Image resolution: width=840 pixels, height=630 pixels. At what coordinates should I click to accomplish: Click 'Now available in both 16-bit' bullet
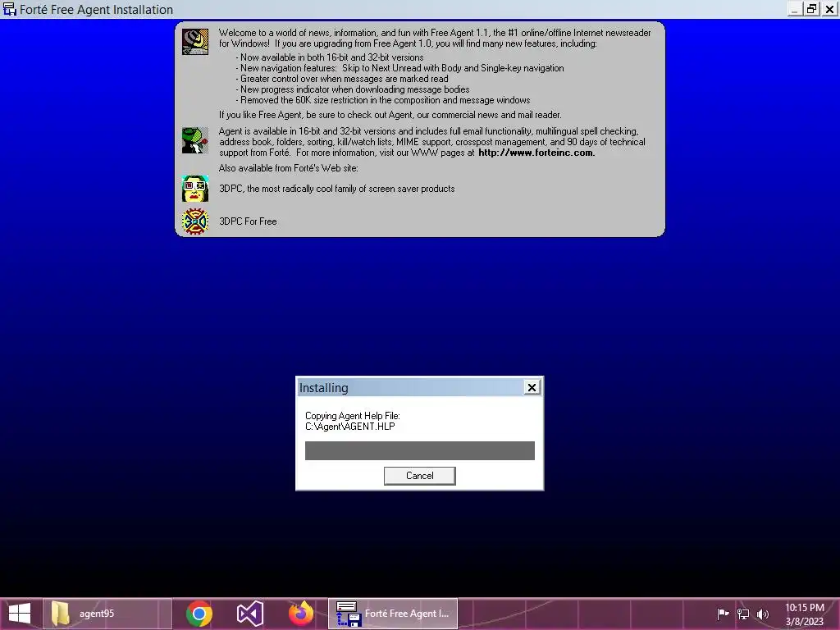coord(330,57)
